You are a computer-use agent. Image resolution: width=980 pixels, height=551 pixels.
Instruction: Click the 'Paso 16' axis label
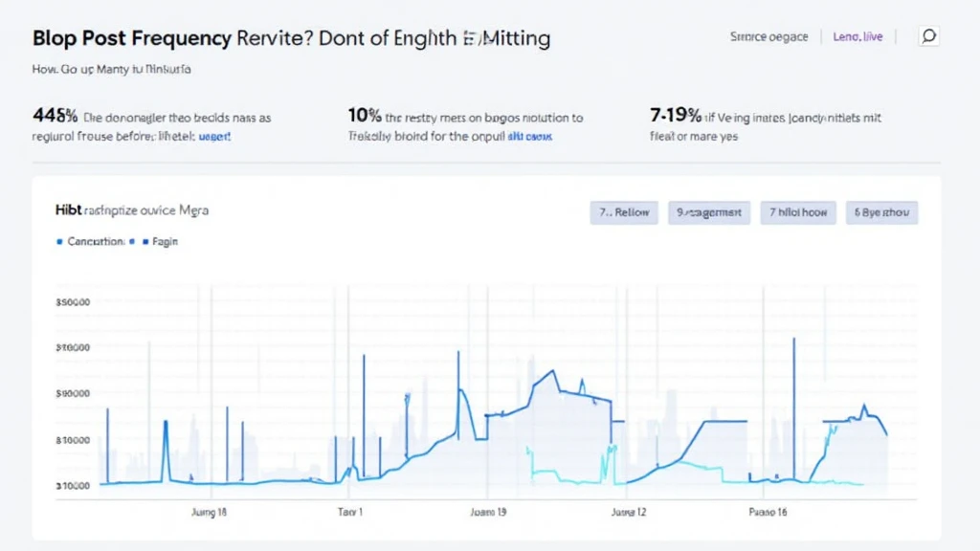tap(767, 512)
